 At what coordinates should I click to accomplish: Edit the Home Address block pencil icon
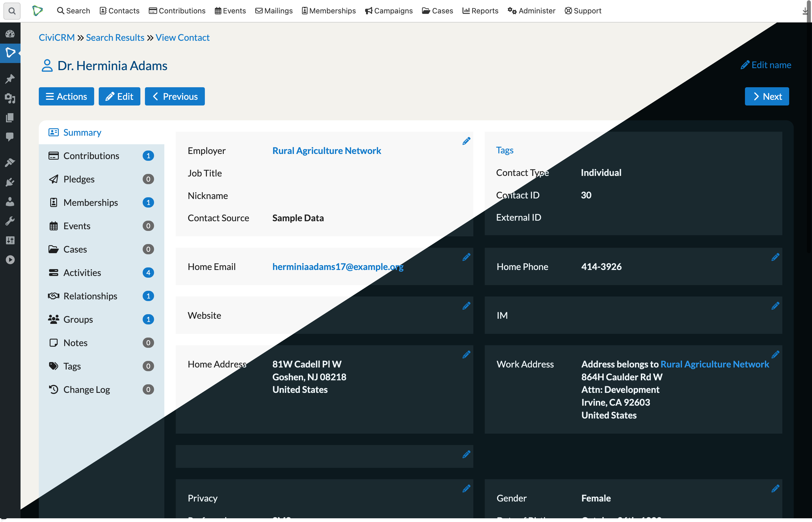click(466, 355)
